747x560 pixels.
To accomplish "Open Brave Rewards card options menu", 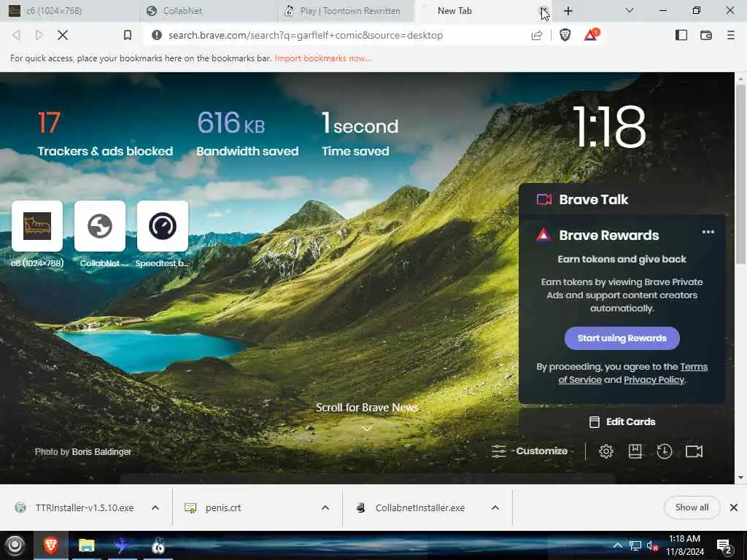I will [708, 232].
